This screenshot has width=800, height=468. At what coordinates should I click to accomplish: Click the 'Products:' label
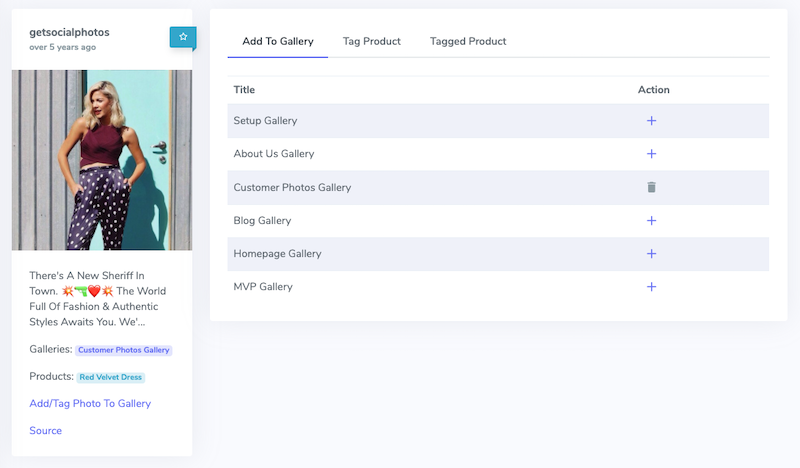(x=52, y=376)
